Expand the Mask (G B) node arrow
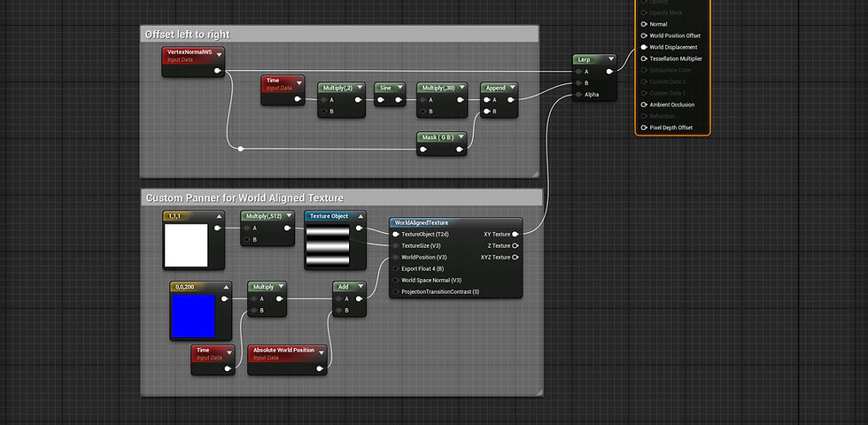This screenshot has width=868, height=425. tap(461, 136)
